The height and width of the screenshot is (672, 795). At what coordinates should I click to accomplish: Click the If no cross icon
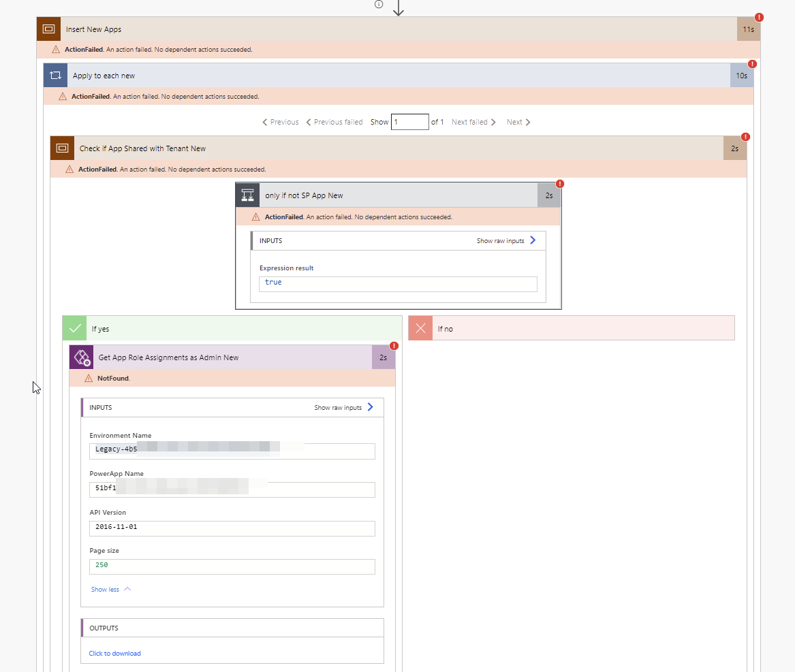pos(420,328)
